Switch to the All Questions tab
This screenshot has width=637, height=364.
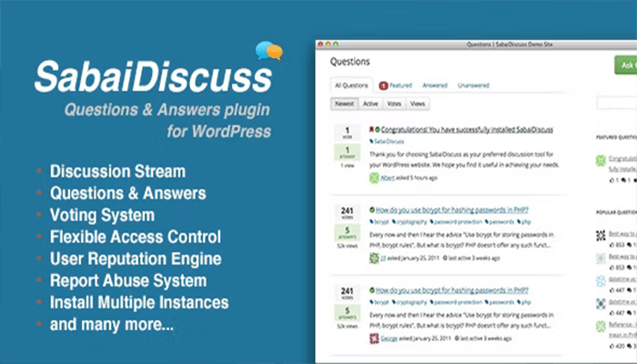[x=351, y=86]
